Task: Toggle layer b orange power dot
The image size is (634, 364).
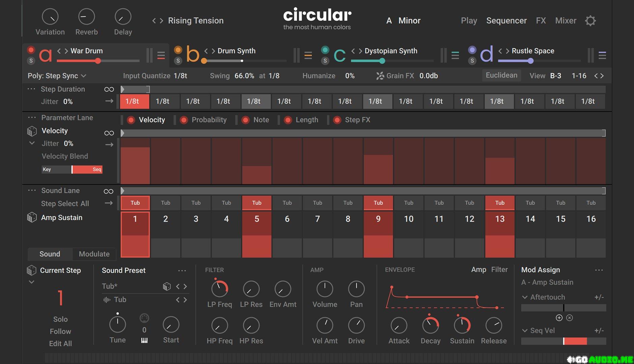Action: (x=178, y=50)
